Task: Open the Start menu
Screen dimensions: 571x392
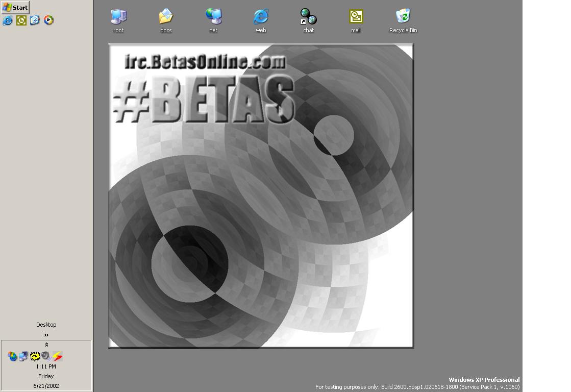Action: [x=15, y=8]
